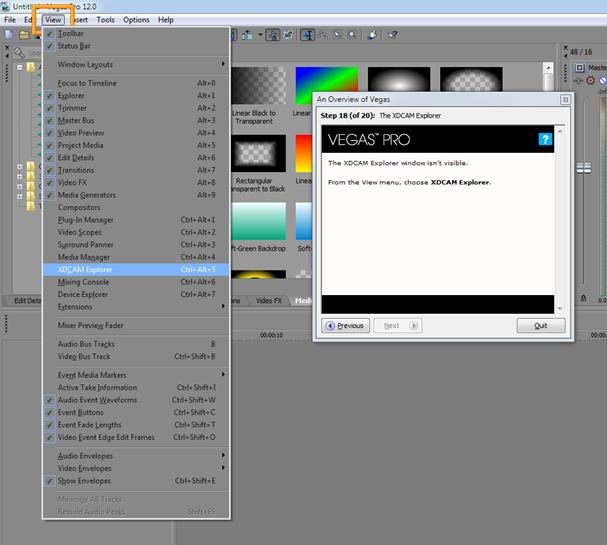Click the Open folder toolbar icon

[x=24, y=35]
